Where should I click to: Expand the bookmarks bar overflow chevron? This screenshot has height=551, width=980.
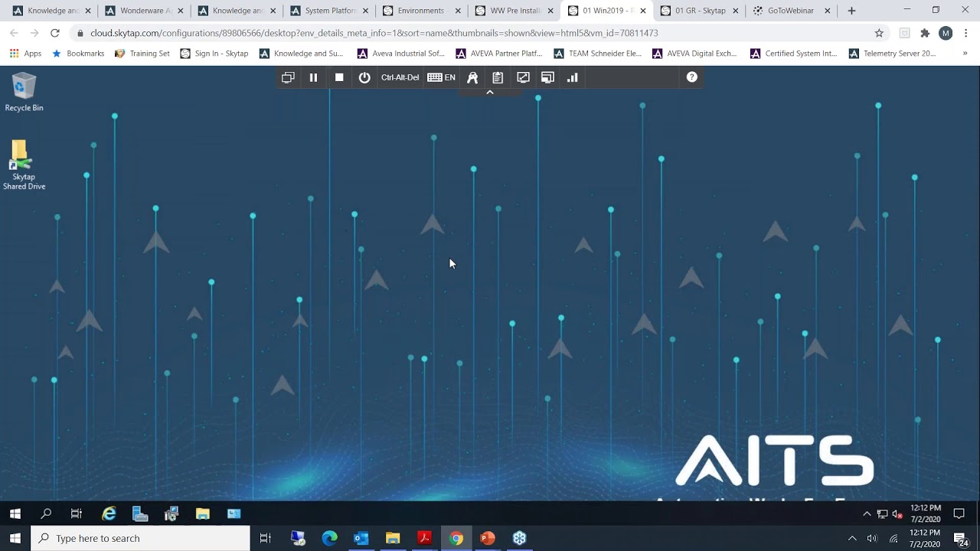point(965,54)
